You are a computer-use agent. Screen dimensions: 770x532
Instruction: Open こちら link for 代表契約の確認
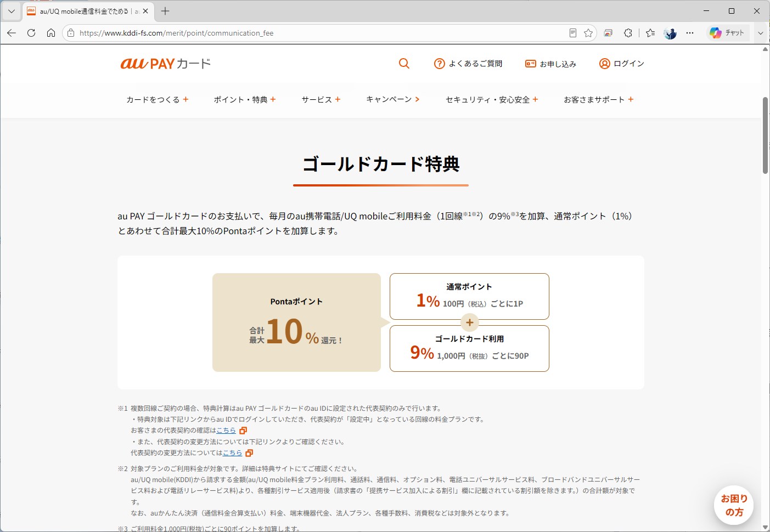tap(226, 431)
